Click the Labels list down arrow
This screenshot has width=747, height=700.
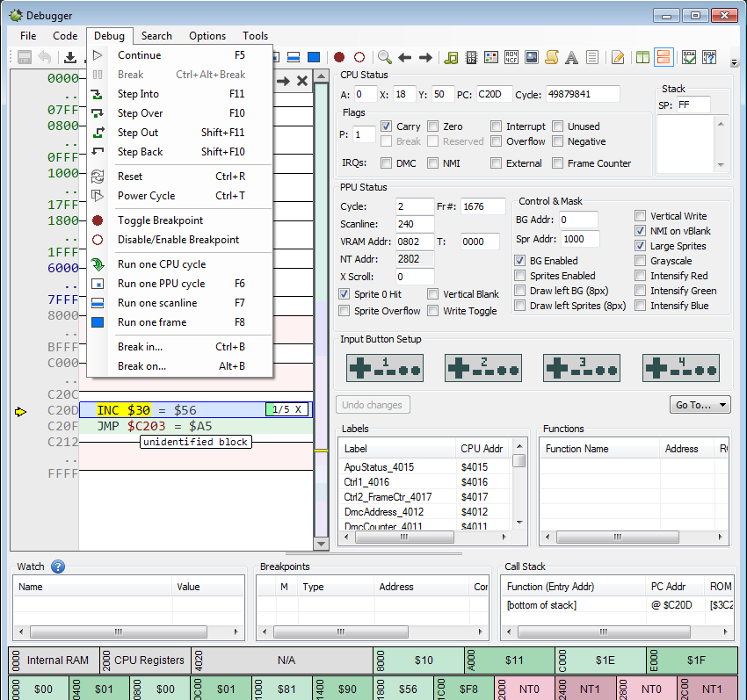519,523
